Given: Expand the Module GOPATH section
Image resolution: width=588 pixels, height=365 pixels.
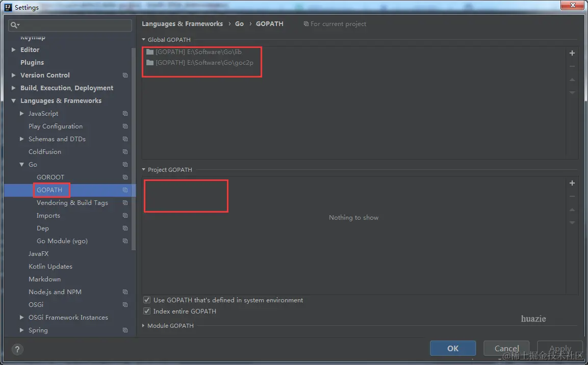Looking at the screenshot, I should coord(143,326).
